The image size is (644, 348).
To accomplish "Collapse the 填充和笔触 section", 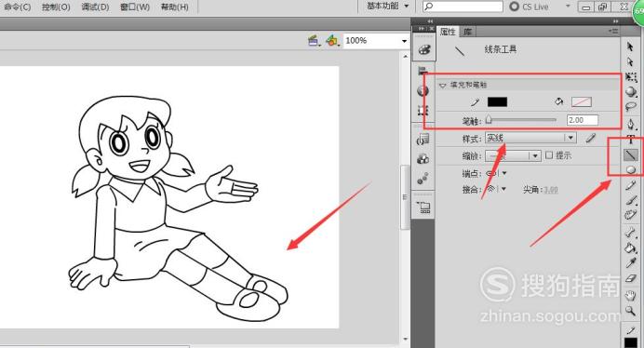I will [442, 85].
